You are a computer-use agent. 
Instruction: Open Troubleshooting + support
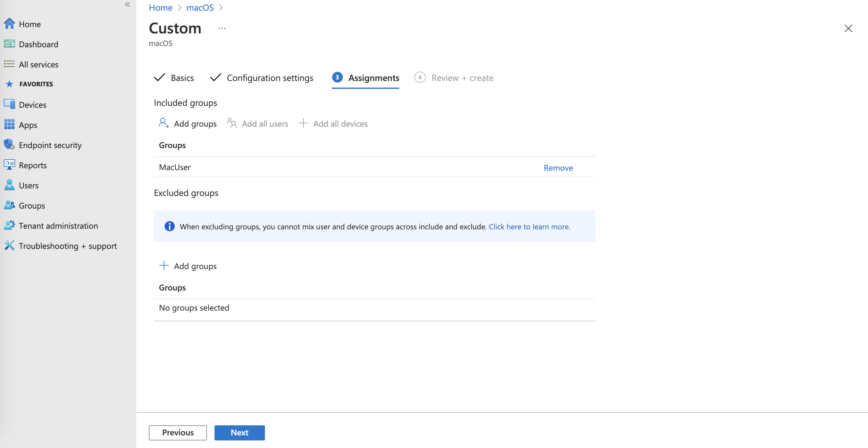click(68, 246)
